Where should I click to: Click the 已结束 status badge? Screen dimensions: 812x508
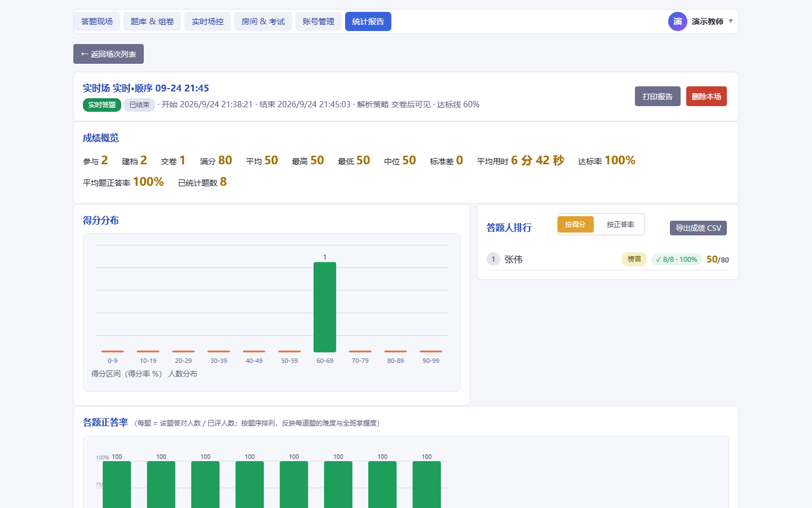pos(139,105)
